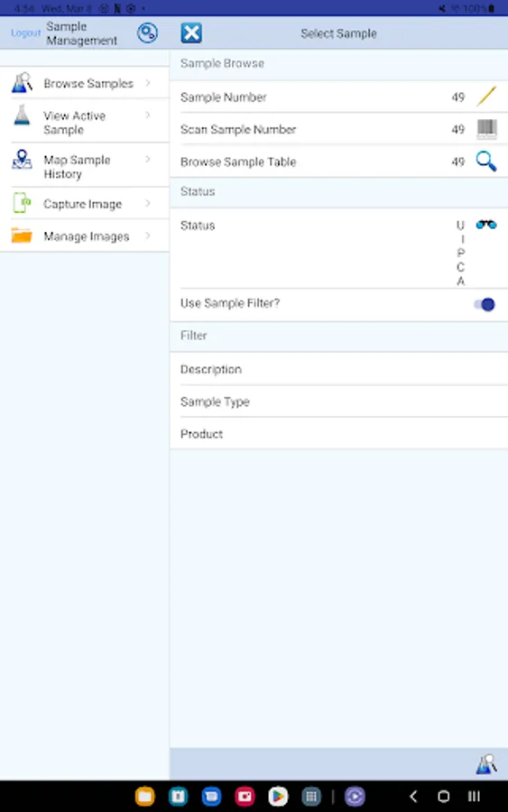Expand the Capture Image chevron
Viewport: 508px width, 812px height.
point(148,204)
